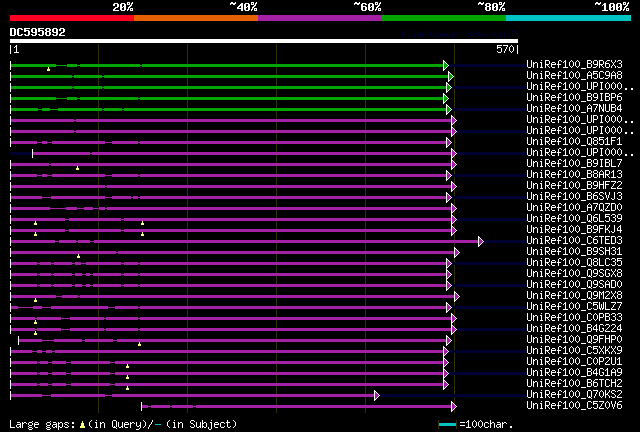
Task: Click the arrowhead ending the UniRef100_C6TED3 alignment
Action: click(x=481, y=242)
